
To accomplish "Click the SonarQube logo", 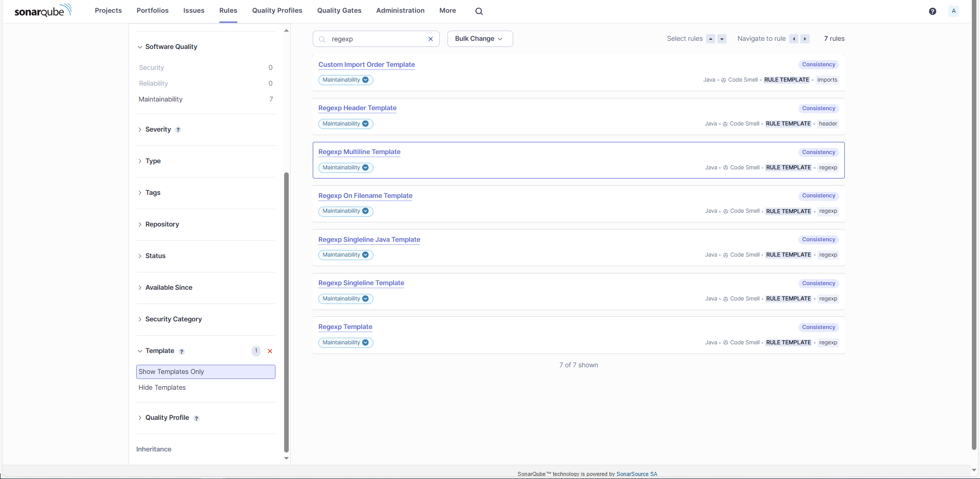I will 43,11.
